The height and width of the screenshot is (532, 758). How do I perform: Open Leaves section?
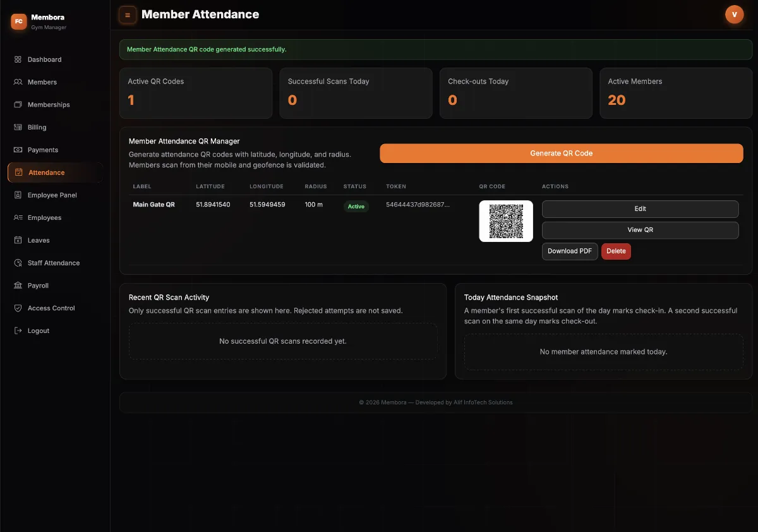(x=55, y=240)
